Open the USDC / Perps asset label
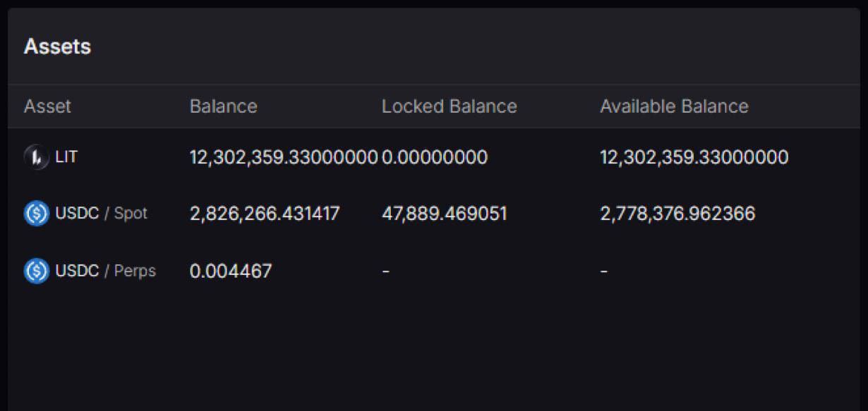 (x=105, y=271)
